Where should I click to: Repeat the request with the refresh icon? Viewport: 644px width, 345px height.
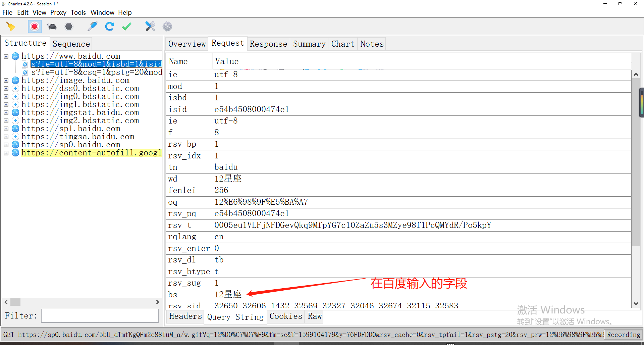110,27
